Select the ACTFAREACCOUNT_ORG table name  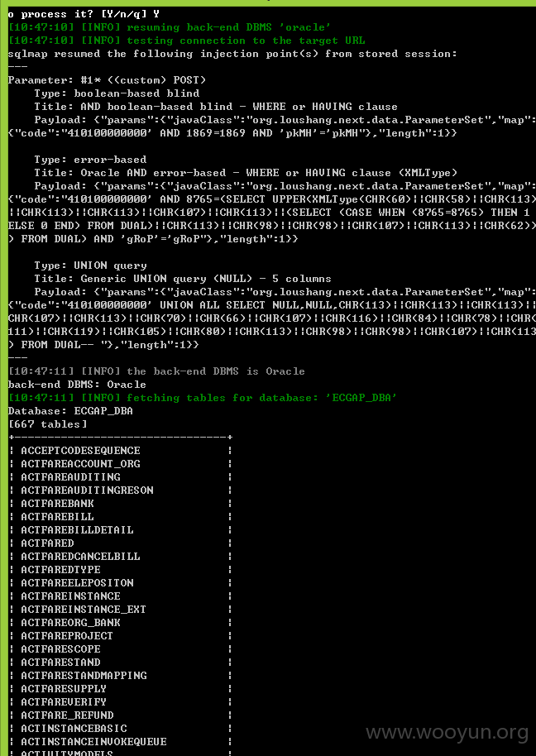tap(80, 464)
